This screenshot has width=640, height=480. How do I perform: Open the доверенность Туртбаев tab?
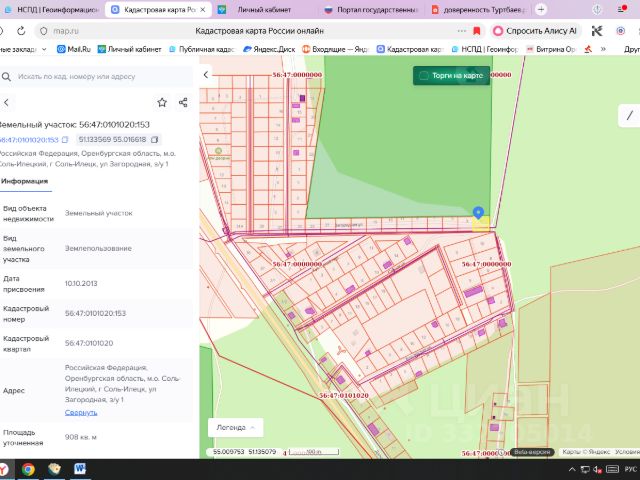click(x=478, y=9)
